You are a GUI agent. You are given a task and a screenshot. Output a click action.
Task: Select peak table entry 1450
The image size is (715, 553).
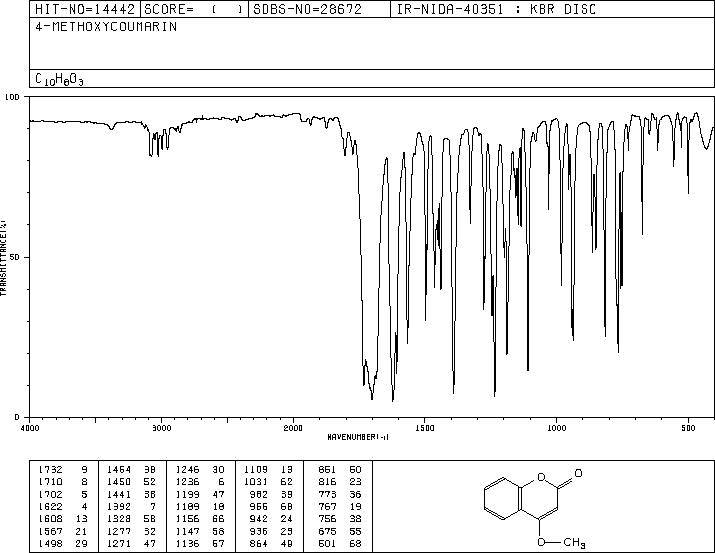(x=132, y=482)
